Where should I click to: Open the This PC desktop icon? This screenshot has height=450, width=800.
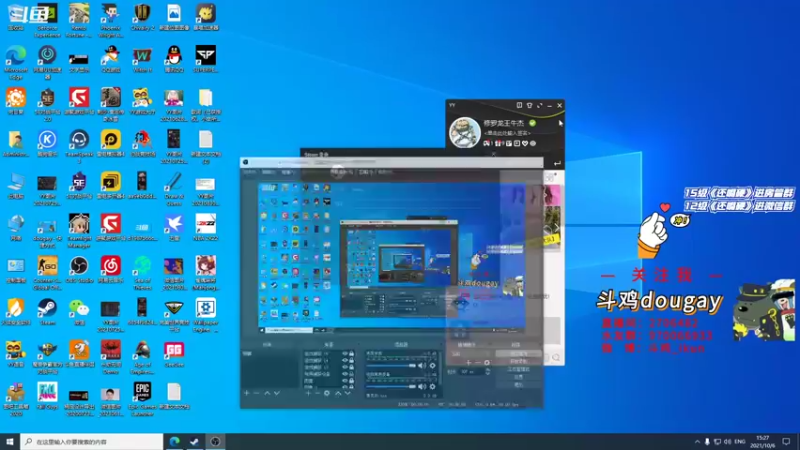[15, 186]
